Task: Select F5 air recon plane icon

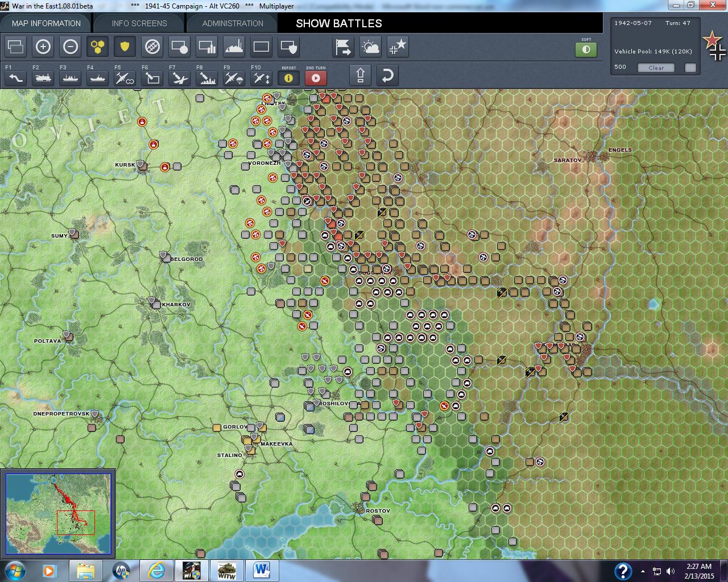Action: [125, 77]
